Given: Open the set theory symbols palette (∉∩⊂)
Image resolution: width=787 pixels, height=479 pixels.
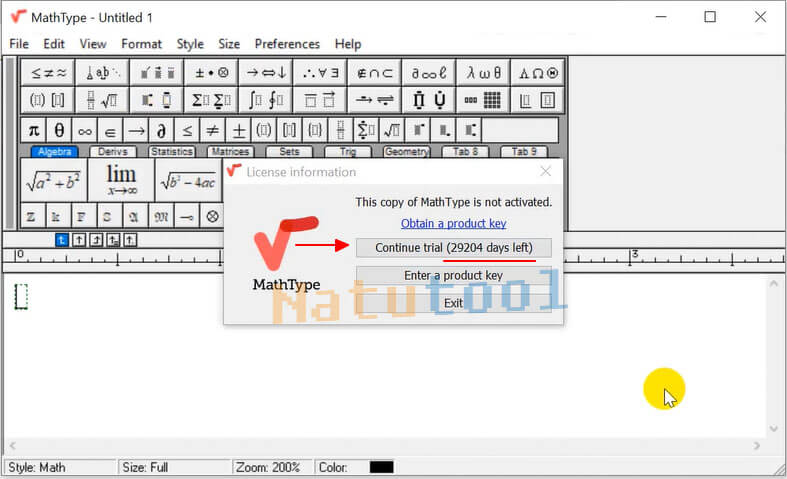Looking at the screenshot, I should pyautogui.click(x=374, y=73).
